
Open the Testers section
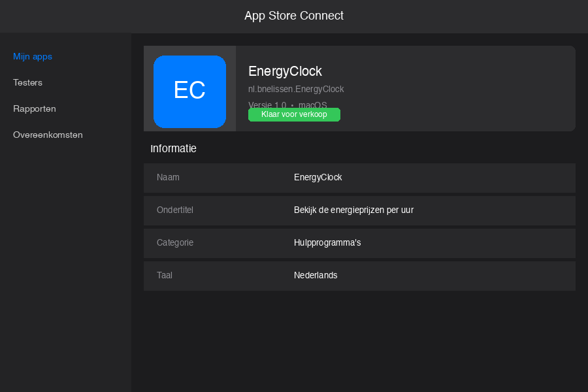27,82
